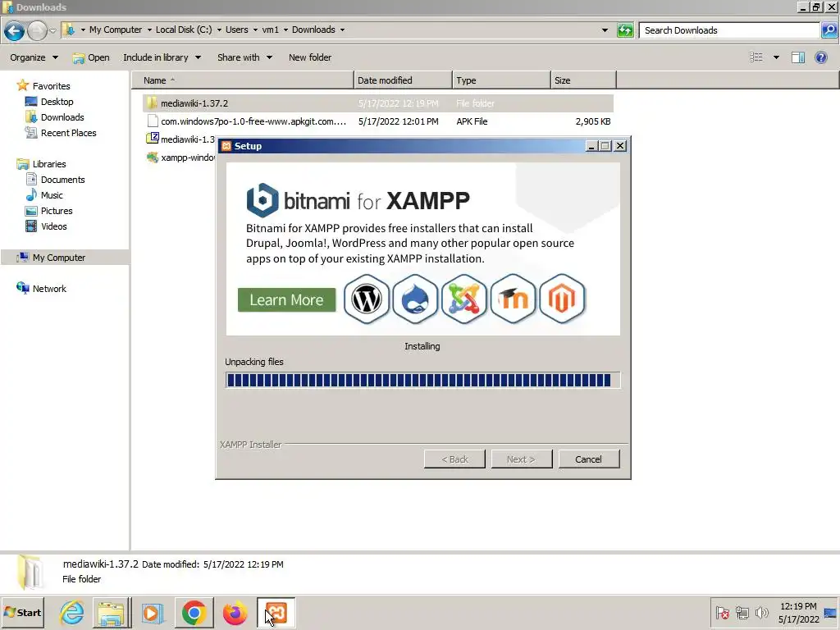This screenshot has width=840, height=630.
Task: Expand the arrow after Users breadcrumb
Action: point(256,30)
